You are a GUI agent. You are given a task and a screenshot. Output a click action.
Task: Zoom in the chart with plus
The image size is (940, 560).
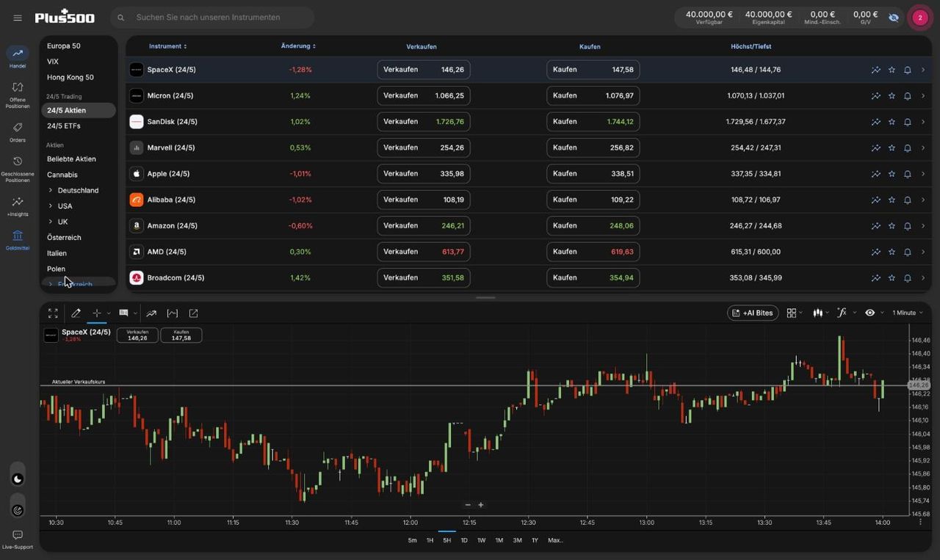pyautogui.click(x=481, y=505)
